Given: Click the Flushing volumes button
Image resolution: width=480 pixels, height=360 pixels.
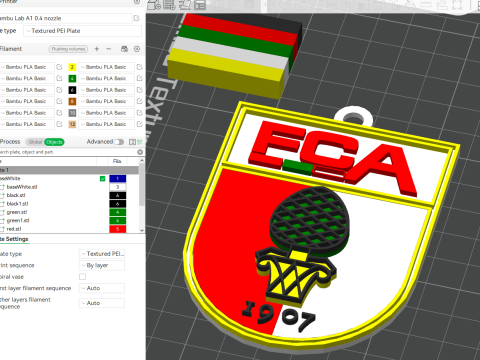Looking at the screenshot, I should [x=68, y=49].
